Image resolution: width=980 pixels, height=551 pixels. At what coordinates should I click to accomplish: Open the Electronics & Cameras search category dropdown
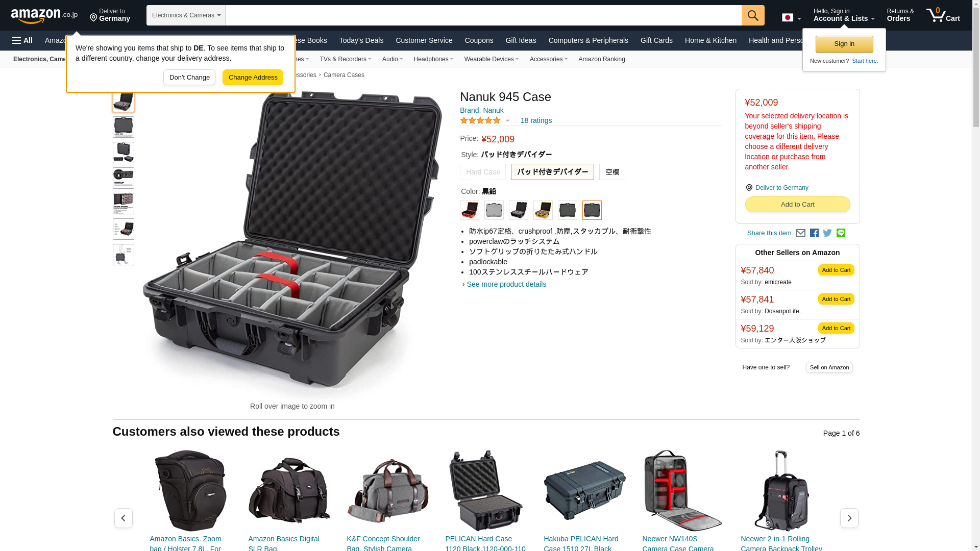[x=186, y=15]
